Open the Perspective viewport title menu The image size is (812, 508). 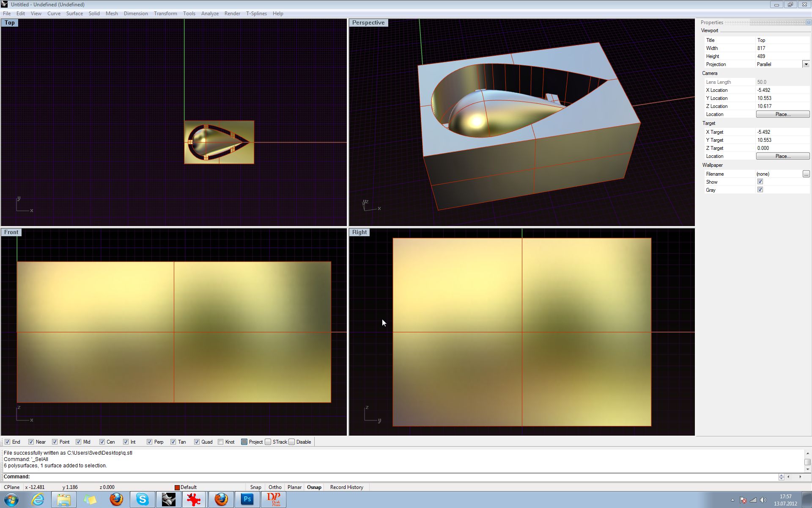pyautogui.click(x=368, y=23)
